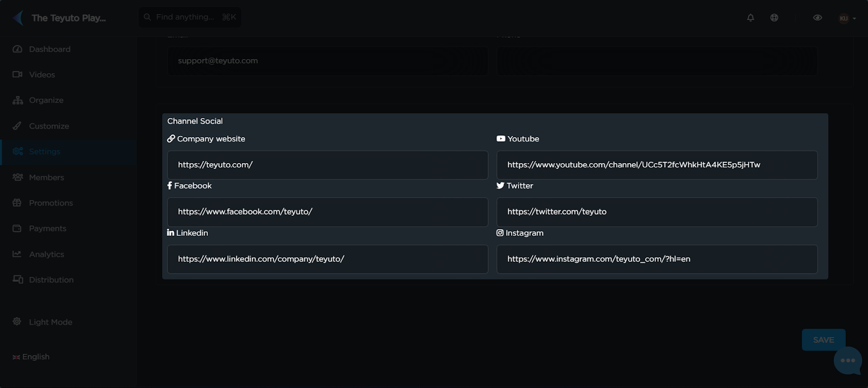Click the Customize brush icon

coord(17,126)
